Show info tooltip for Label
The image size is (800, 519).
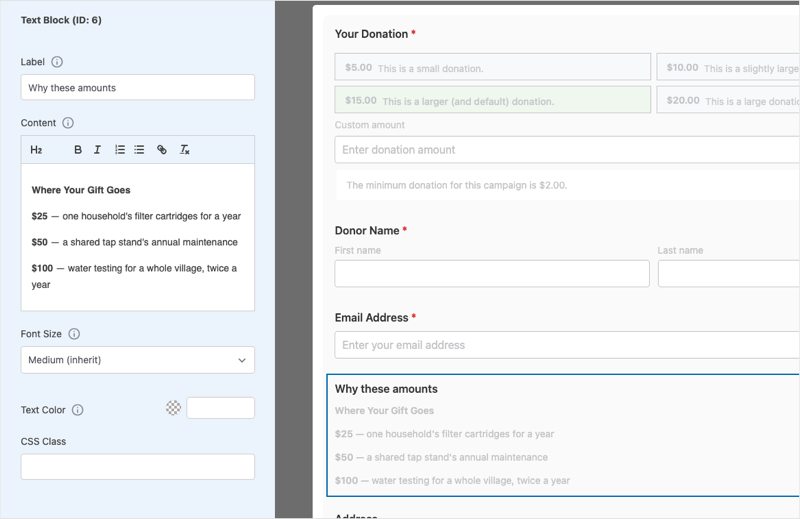click(x=57, y=62)
